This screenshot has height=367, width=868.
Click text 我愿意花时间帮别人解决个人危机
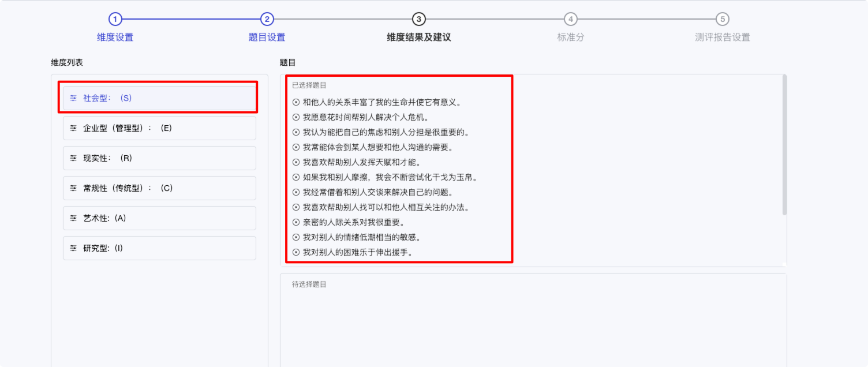pyautogui.click(x=366, y=117)
